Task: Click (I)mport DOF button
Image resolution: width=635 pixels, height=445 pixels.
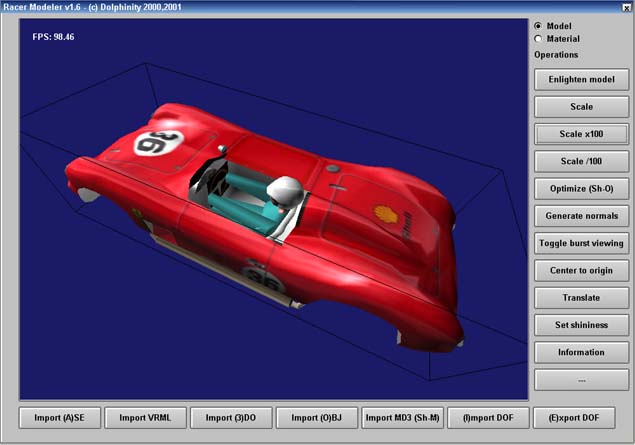Action: (x=488, y=418)
